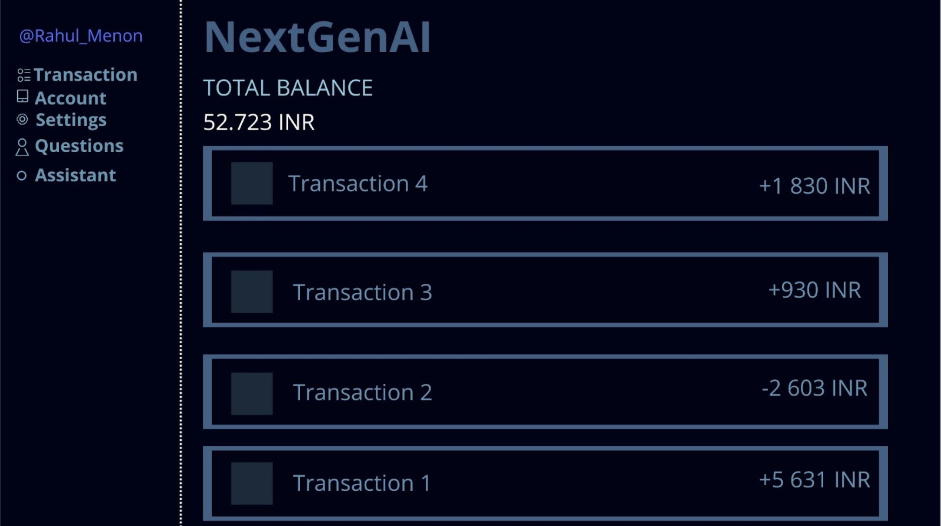Click the Account icon in the sidebar
Viewport: 941px width, 526px height.
coord(23,97)
